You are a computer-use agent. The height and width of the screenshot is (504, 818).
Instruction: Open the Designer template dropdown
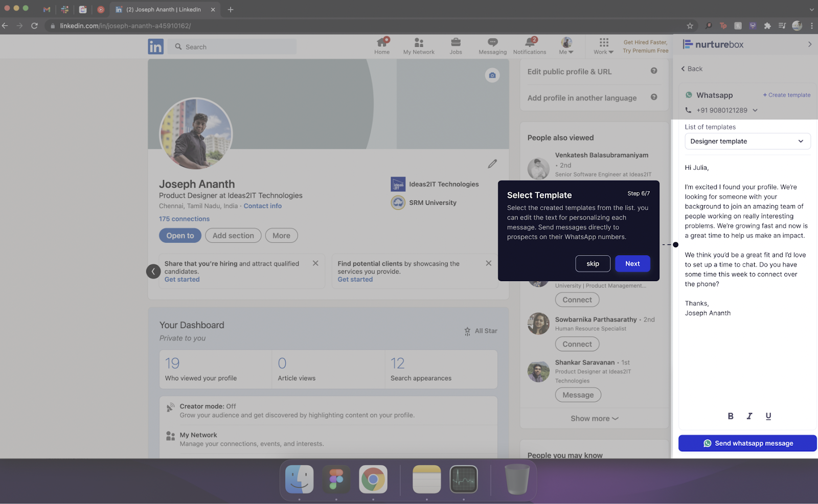coord(747,141)
